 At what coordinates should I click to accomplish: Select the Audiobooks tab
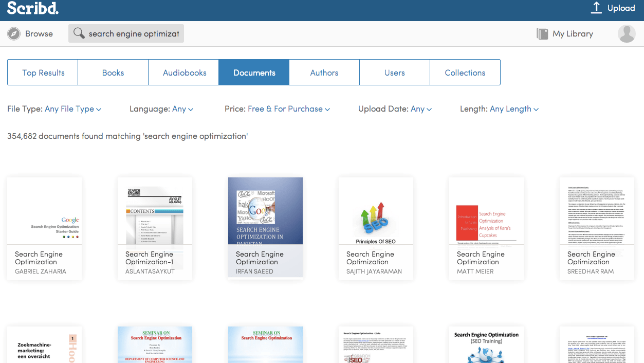184,72
